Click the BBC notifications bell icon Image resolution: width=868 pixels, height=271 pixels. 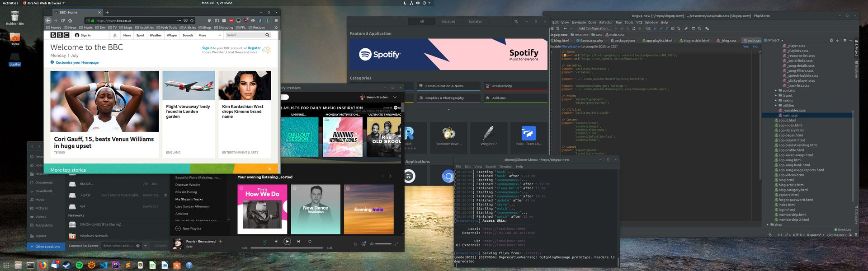tap(115, 35)
